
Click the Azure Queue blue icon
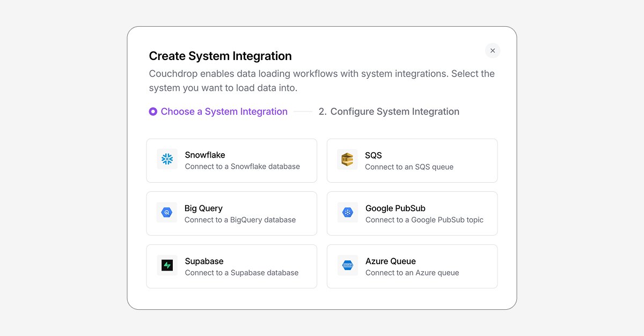(348, 265)
